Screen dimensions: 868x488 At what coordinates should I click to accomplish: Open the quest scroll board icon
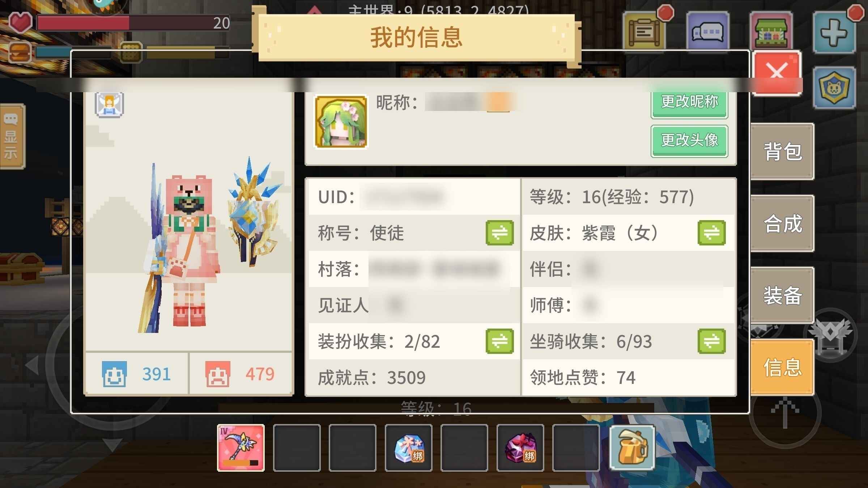644,32
